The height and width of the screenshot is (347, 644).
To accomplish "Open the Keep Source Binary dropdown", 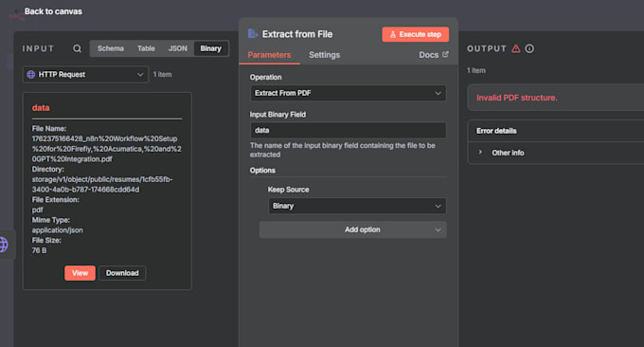I will point(357,206).
